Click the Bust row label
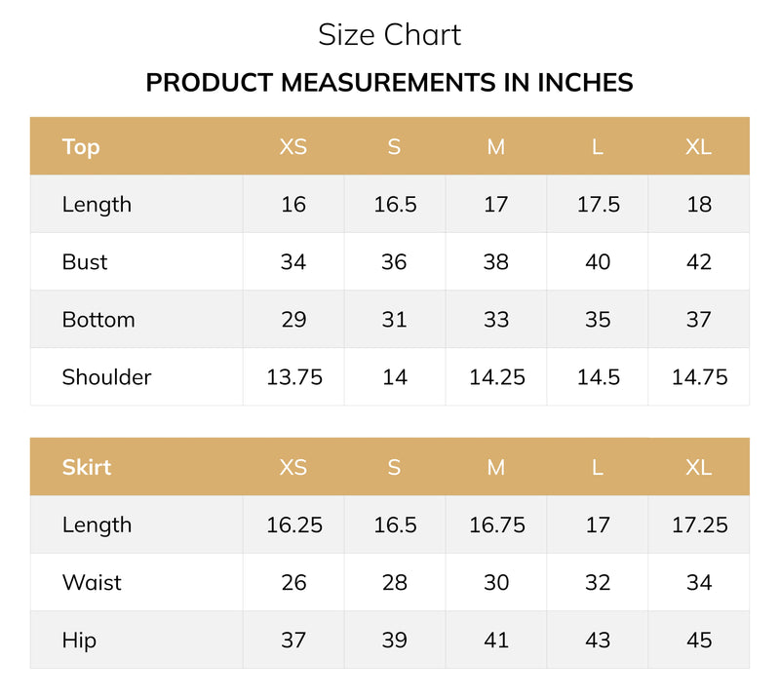The height and width of the screenshot is (700, 780). click(85, 261)
